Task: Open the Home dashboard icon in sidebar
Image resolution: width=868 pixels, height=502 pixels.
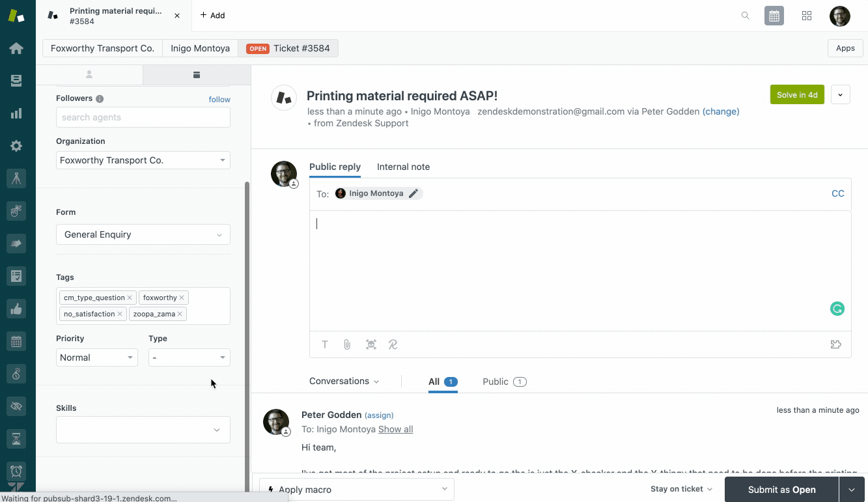Action: pos(16,48)
